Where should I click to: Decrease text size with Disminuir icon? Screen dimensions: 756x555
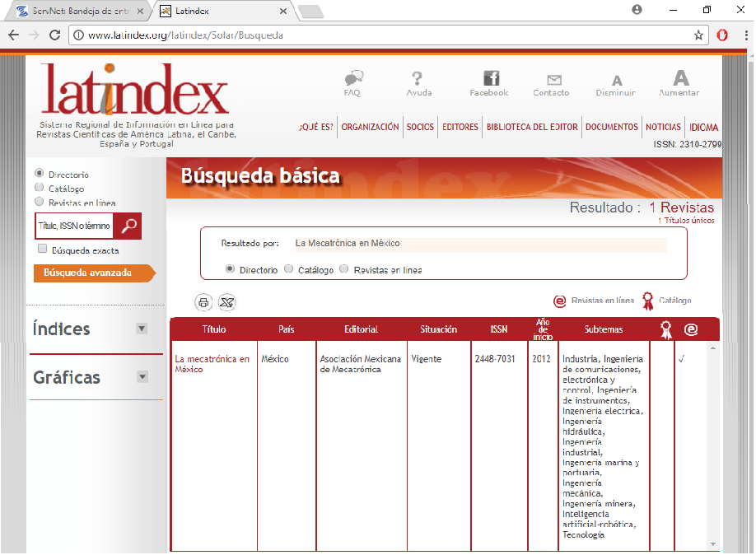click(617, 81)
